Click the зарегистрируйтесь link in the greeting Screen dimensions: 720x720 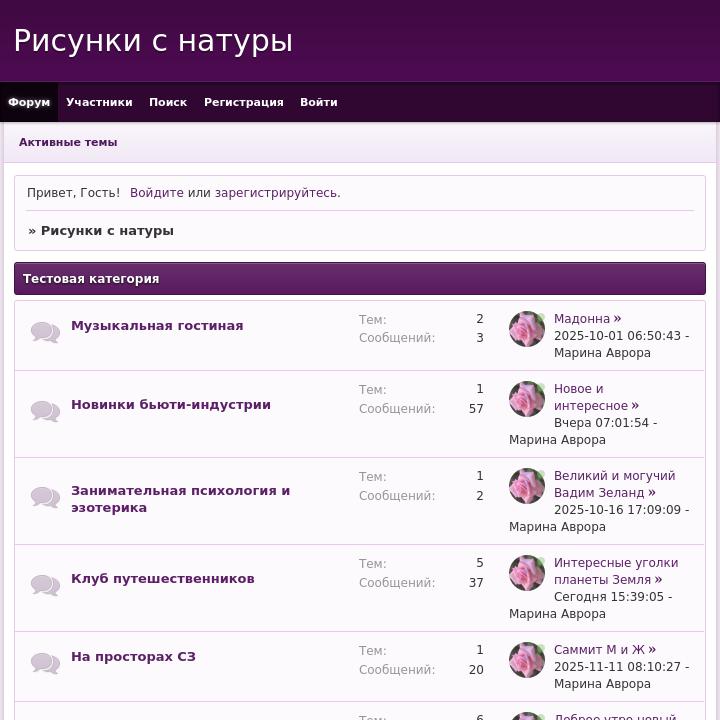(276, 193)
